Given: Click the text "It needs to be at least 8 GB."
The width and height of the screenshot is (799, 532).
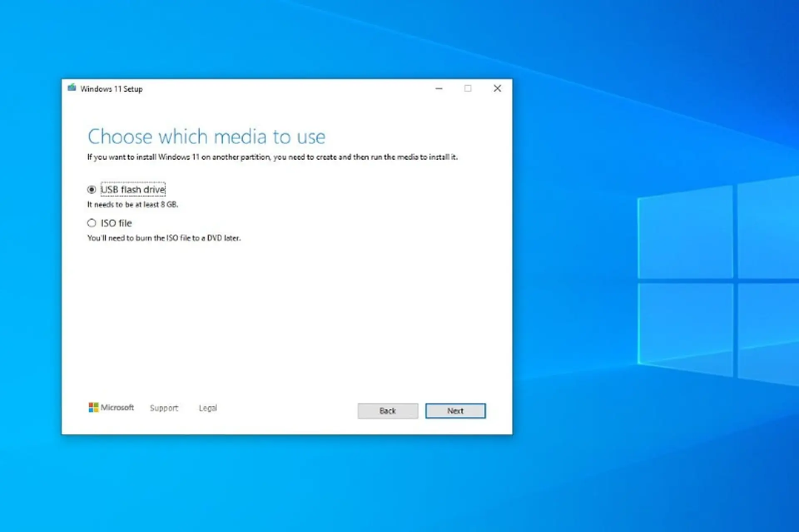Looking at the screenshot, I should click(x=132, y=205).
